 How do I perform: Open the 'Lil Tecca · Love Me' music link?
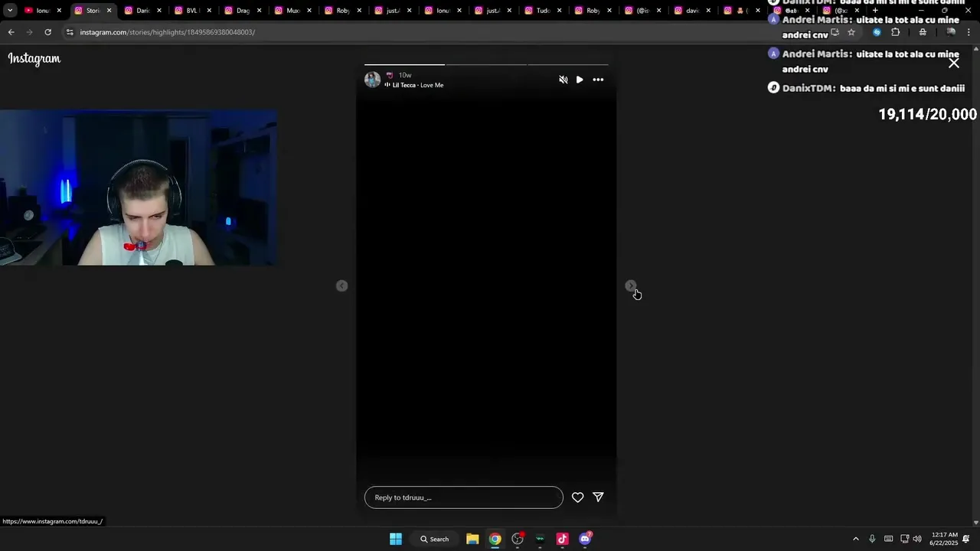tap(418, 85)
